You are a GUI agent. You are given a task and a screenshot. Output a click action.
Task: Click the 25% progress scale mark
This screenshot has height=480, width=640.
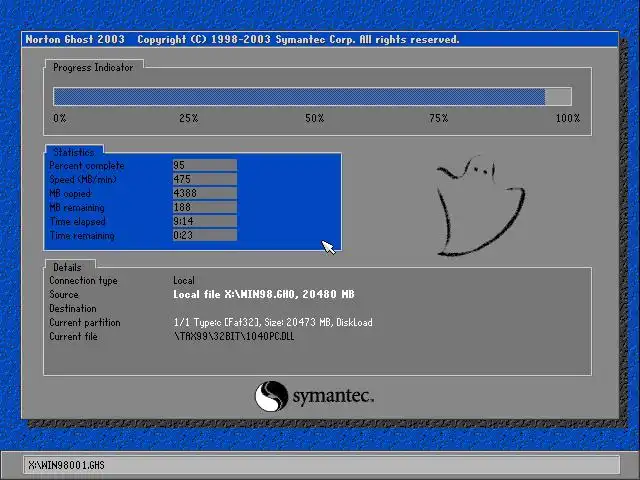[x=189, y=118]
